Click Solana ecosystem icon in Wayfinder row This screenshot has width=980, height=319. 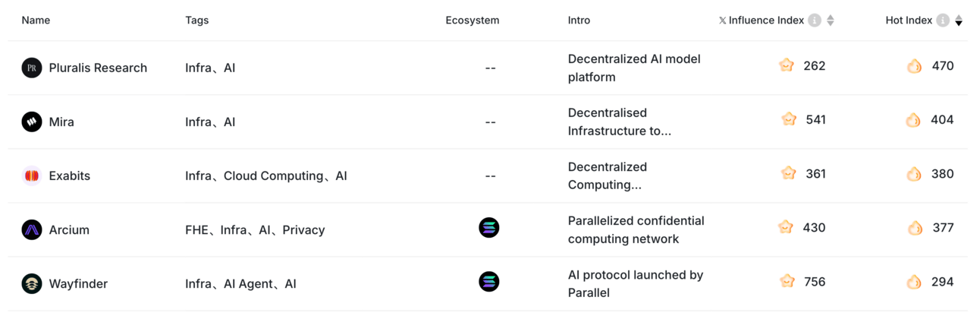(489, 282)
